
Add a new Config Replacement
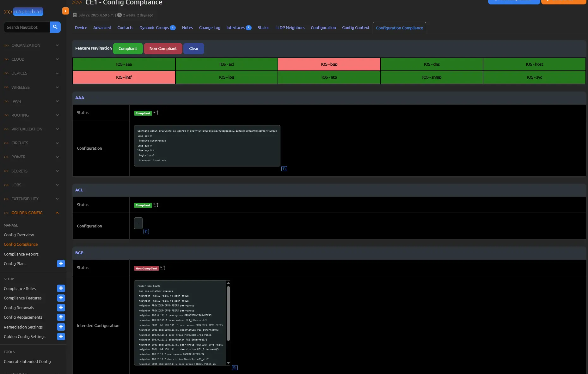[61, 317]
